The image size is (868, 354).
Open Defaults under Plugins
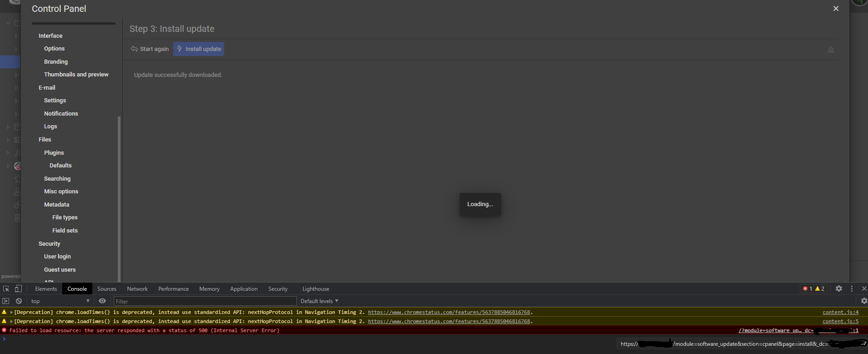60,166
